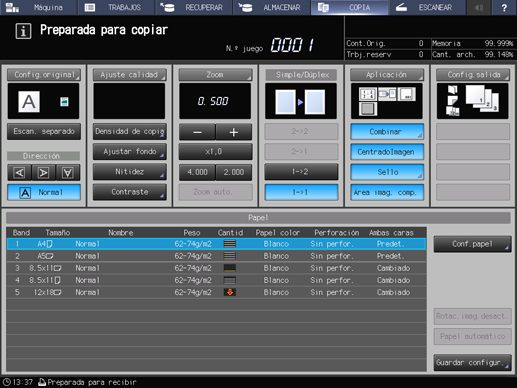Set zoom to 2.000
517x388 pixels.
coord(234,172)
